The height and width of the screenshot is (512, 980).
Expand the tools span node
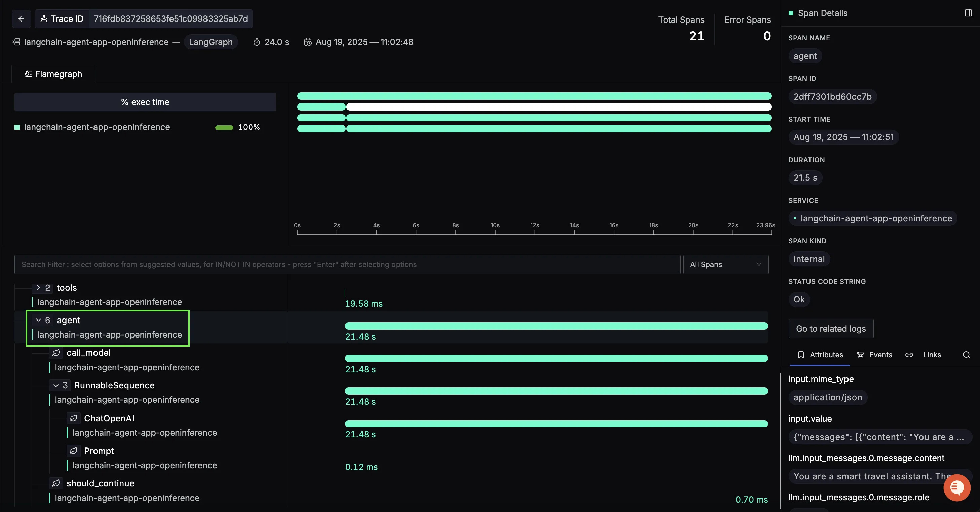[38, 288]
